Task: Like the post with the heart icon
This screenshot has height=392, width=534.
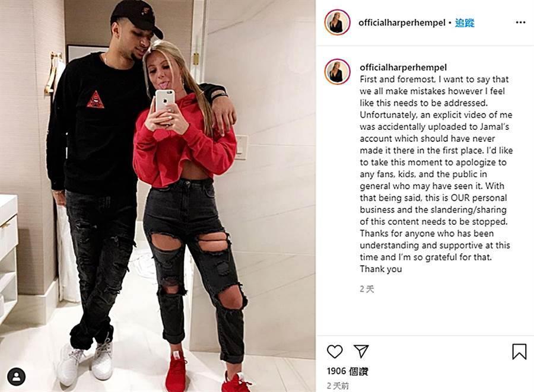Action: point(335,352)
